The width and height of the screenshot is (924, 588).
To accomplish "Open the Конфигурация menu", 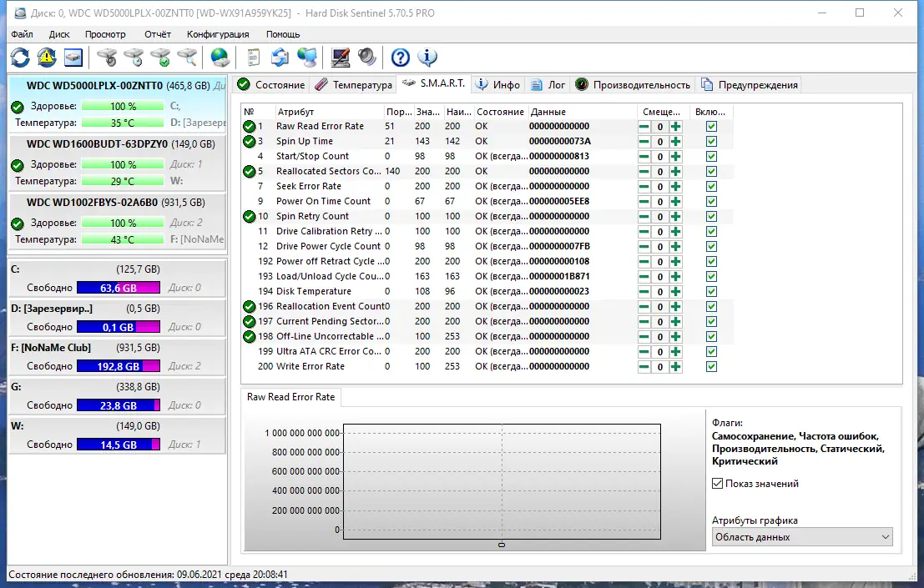I will click(218, 34).
